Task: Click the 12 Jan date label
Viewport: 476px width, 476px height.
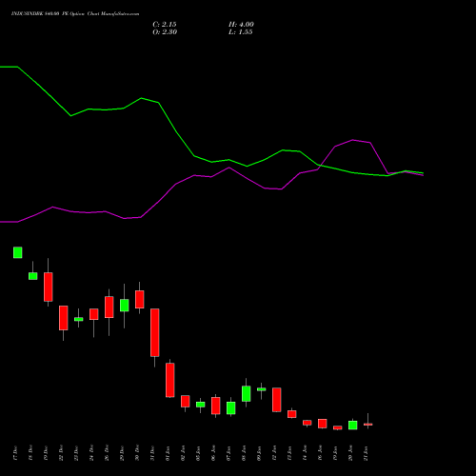Action: click(275, 453)
